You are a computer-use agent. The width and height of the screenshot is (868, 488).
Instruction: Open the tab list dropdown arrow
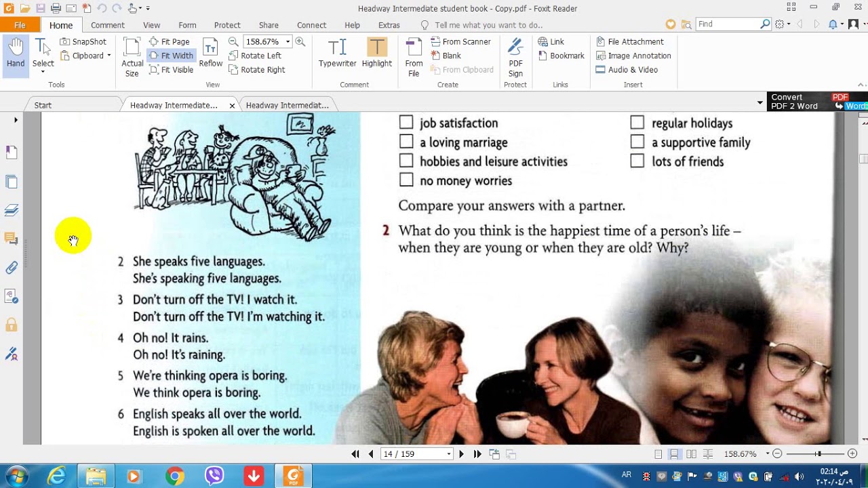(x=759, y=103)
